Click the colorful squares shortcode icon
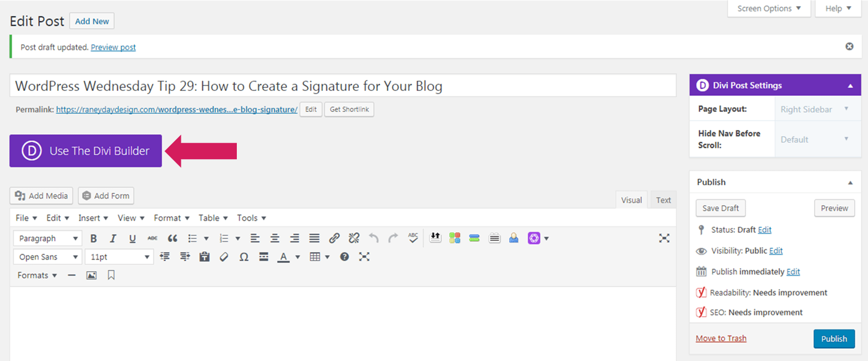868x361 pixels. [x=455, y=238]
